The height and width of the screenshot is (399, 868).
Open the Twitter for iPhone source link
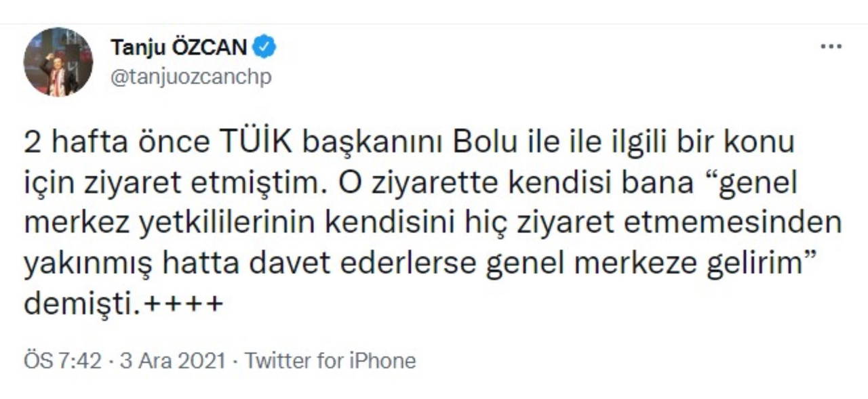point(330,360)
